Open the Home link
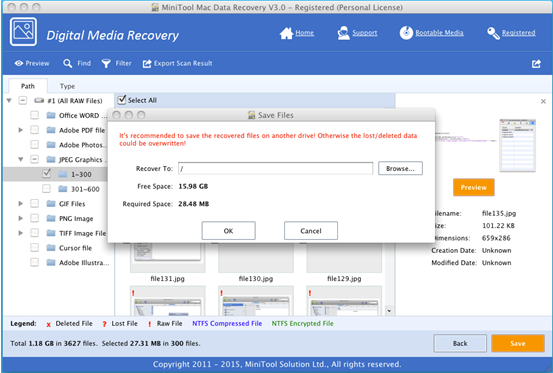Image resolution: width=553 pixels, height=373 pixels. tap(305, 33)
